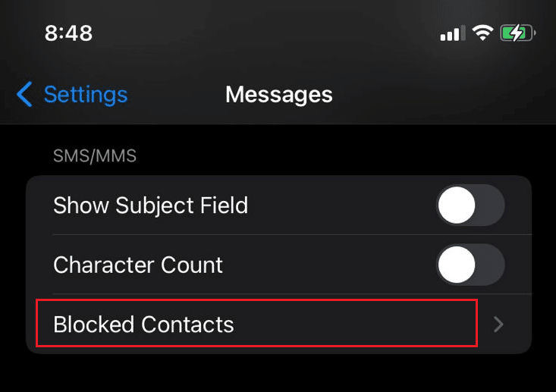Tap the empty navigation bar right of Messages

tap(443, 95)
